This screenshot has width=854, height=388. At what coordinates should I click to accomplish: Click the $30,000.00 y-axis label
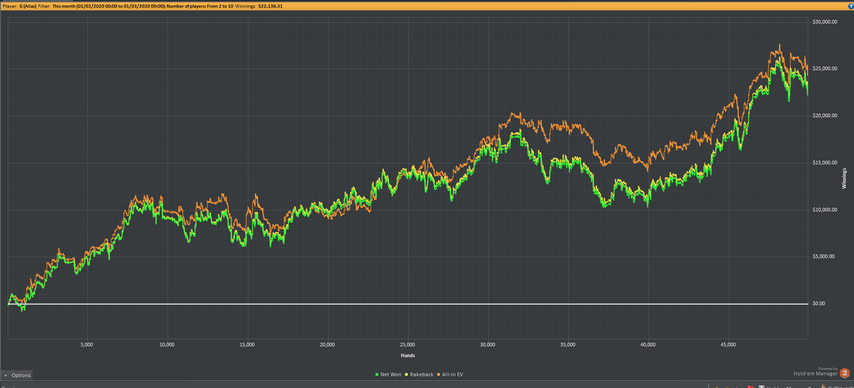[x=824, y=22]
